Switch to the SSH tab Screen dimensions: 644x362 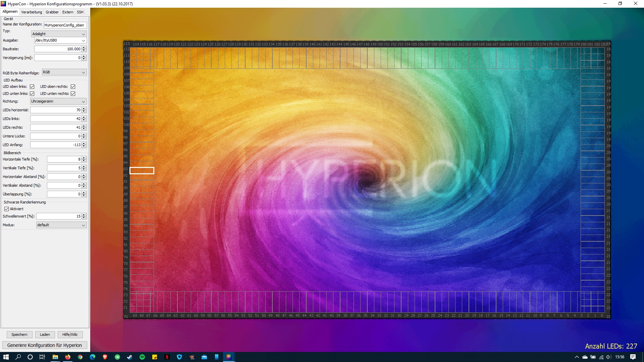point(80,12)
